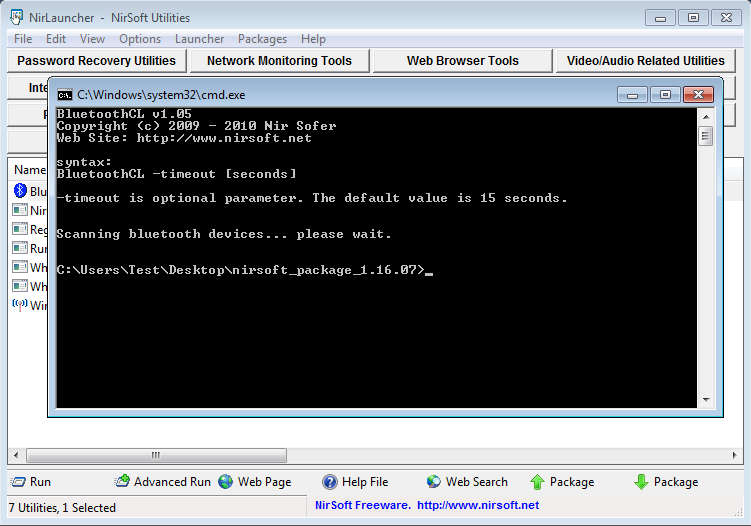Click the green up-arrow Package button
The height and width of the screenshot is (526, 751).
click(538, 482)
